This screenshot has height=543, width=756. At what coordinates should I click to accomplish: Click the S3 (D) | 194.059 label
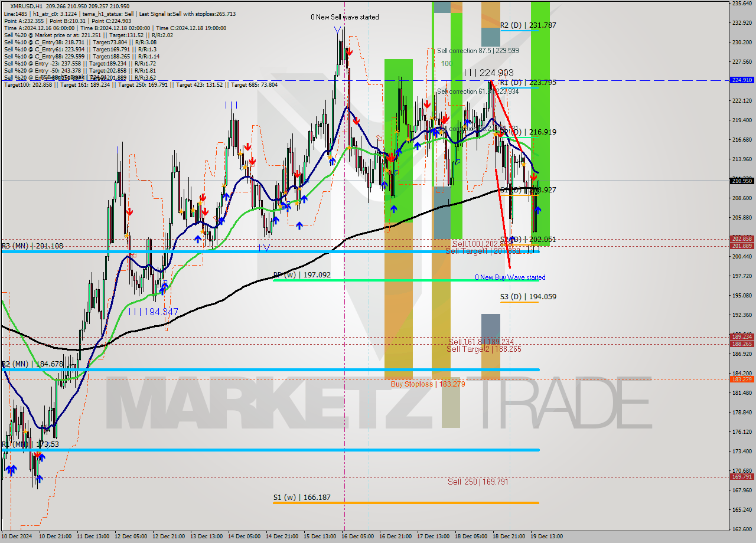pos(528,297)
